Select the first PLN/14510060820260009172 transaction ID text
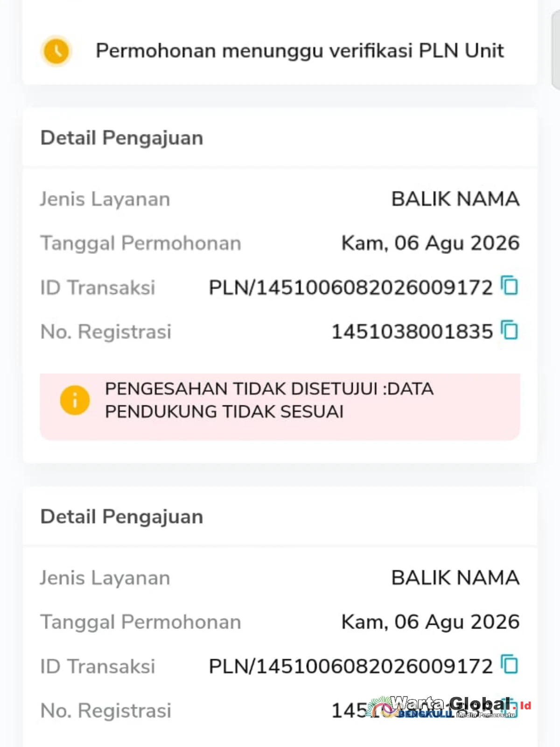This screenshot has height=747, width=560. 350,288
